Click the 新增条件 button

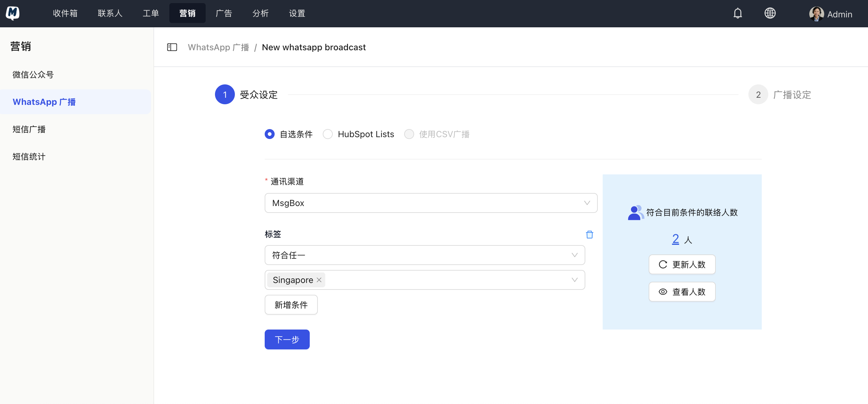(291, 305)
